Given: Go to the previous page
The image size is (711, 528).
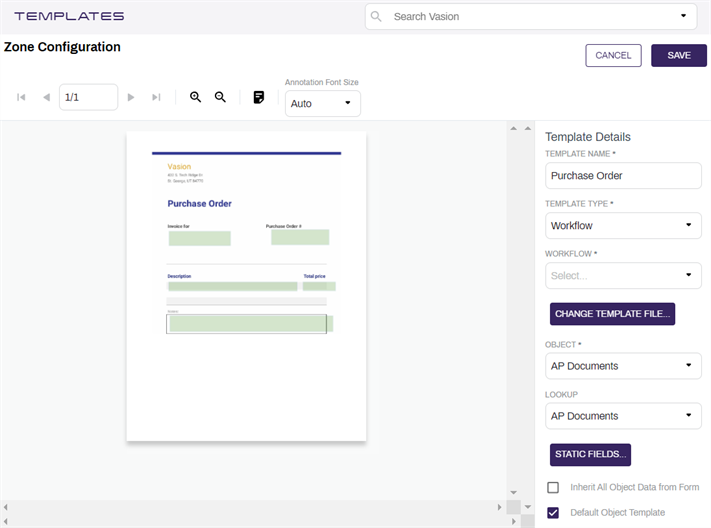Looking at the screenshot, I should (46, 97).
